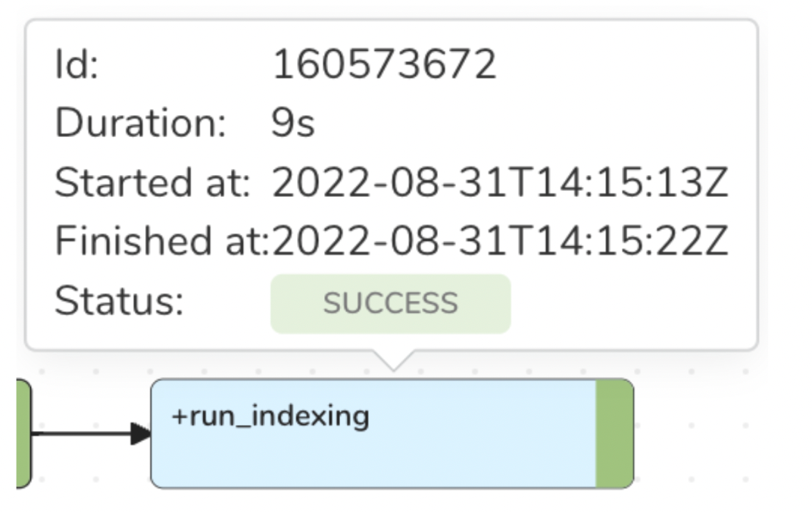The height and width of the screenshot is (512, 812).
Task: Click the Finished at timestamp ending in 14:15:22Z
Action: [x=500, y=242]
